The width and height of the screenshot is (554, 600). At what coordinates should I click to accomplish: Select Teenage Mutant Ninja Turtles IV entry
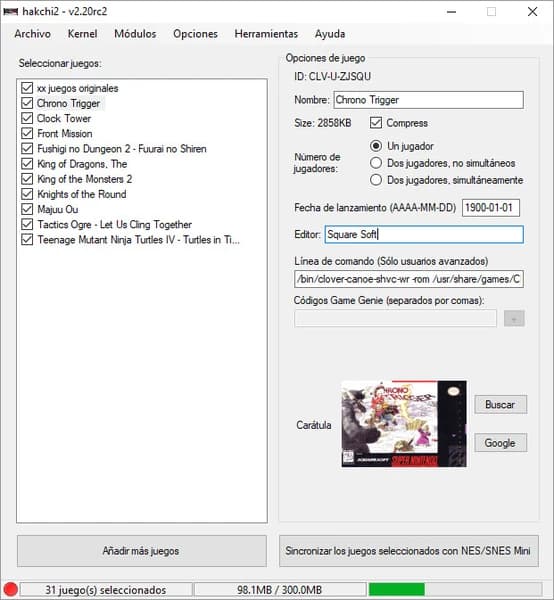pyautogui.click(x=138, y=240)
